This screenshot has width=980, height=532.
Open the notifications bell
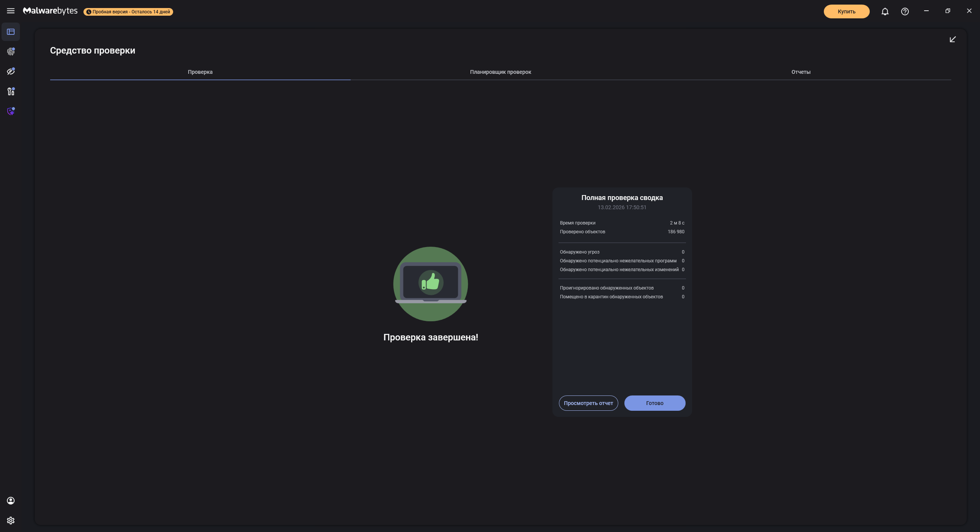point(885,11)
